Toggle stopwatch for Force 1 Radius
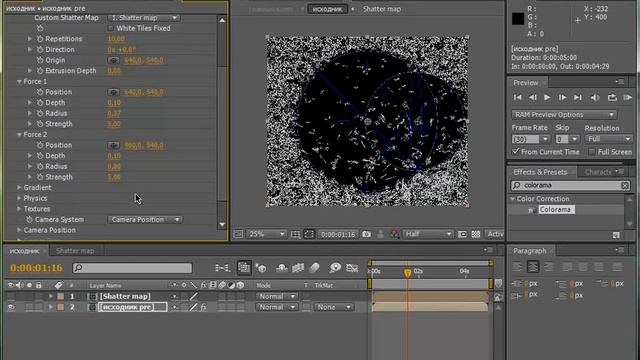The height and width of the screenshot is (360, 640). click(x=40, y=113)
